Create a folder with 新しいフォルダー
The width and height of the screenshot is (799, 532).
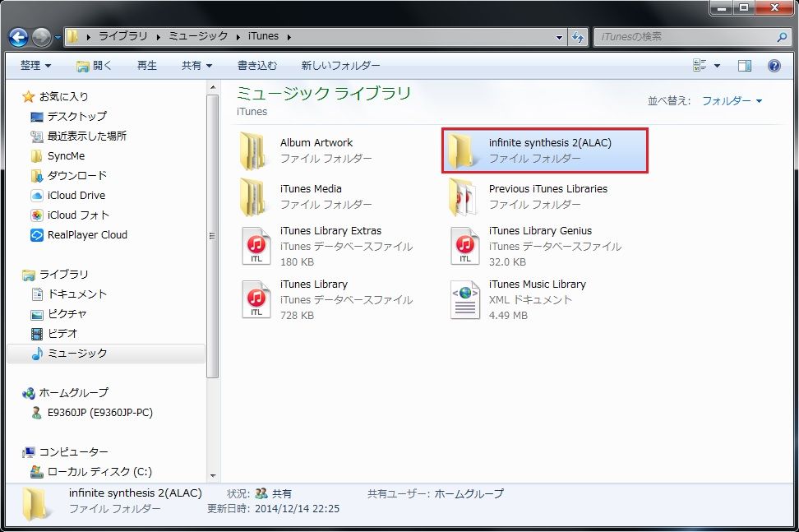[340, 65]
